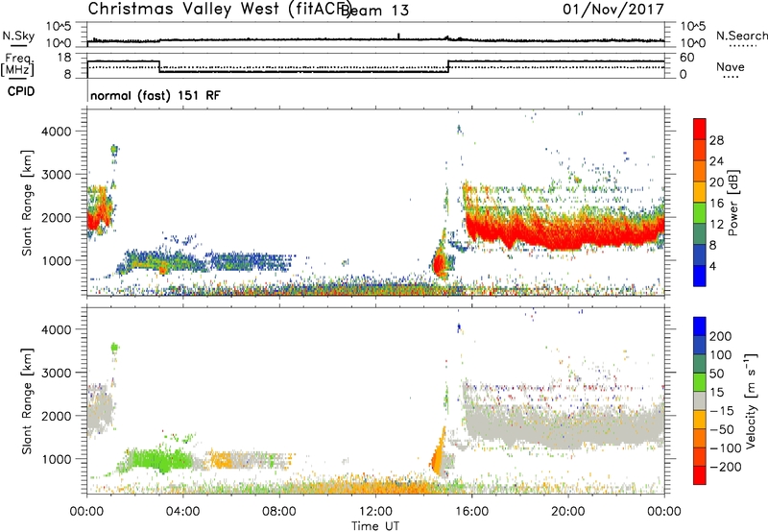Screen dimensions: 768x532
Task: Click the 12:00 time tick label
Action: click(375, 512)
